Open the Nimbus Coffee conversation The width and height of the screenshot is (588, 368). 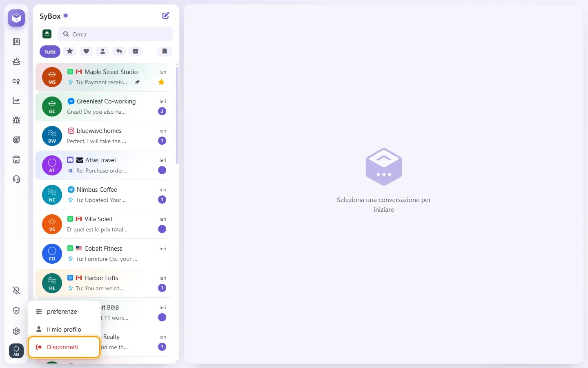coord(104,195)
